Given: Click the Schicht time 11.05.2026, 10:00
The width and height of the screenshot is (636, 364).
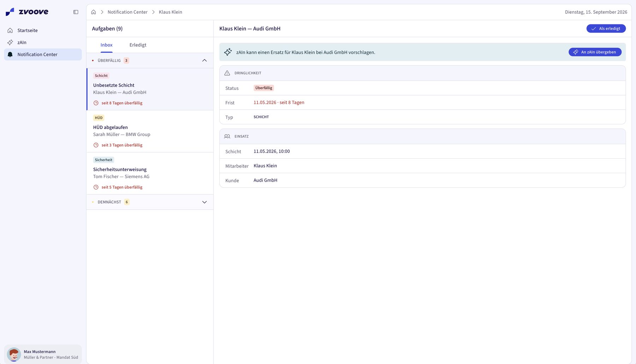Looking at the screenshot, I should coord(272,151).
